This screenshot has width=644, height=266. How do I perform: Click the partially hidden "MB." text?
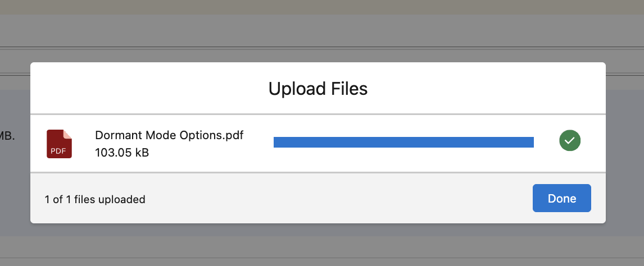coord(7,136)
